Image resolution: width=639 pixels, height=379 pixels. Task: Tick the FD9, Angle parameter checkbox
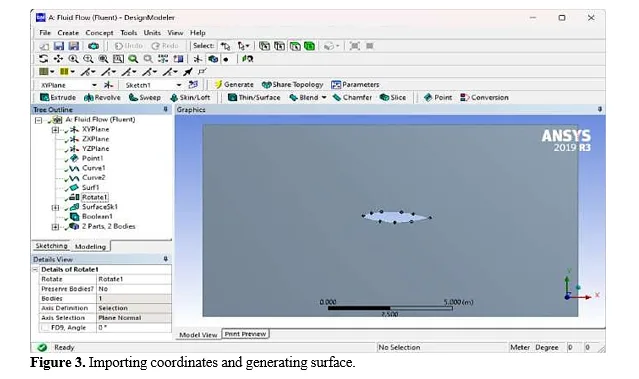(x=45, y=328)
